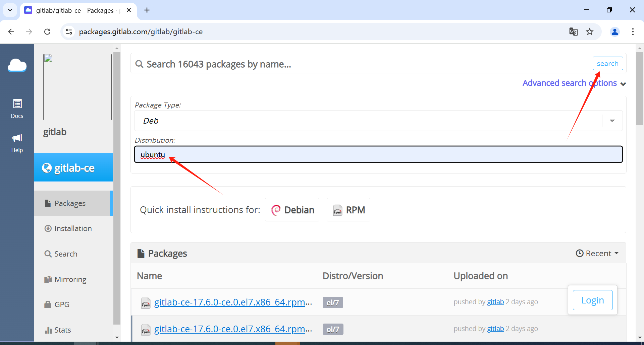Open gitlab user link in ol/7 row
Viewport: 644px width, 345px height.
click(495, 329)
